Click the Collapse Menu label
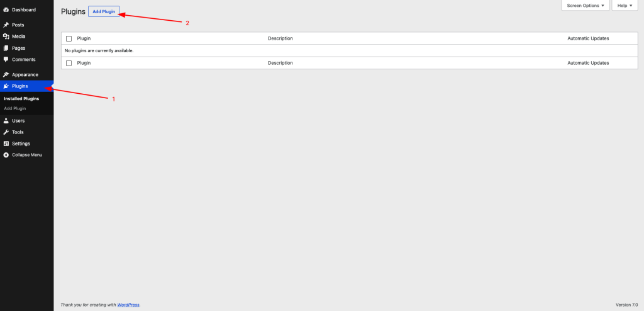The image size is (644, 311). pyautogui.click(x=27, y=155)
